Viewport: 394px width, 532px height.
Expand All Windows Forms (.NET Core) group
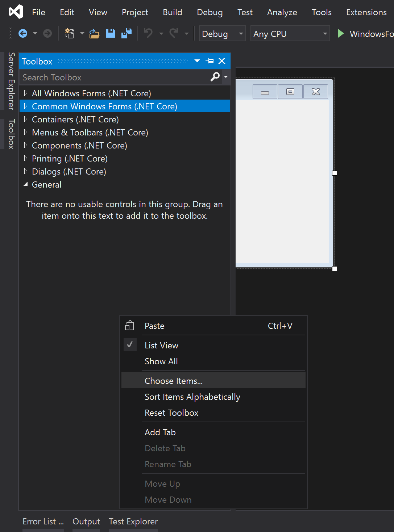coord(26,93)
